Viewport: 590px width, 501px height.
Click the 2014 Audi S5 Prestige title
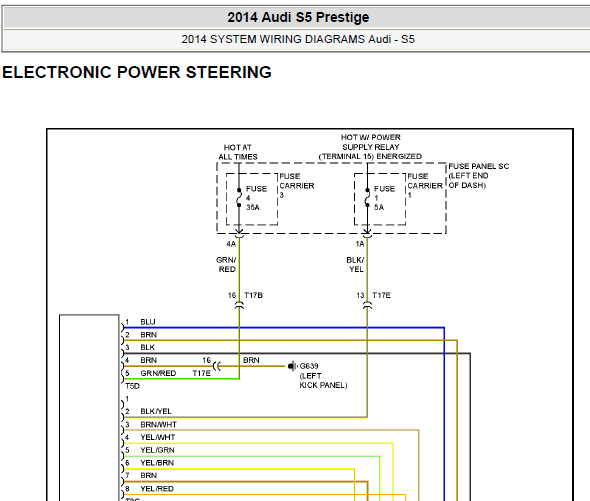(x=298, y=17)
